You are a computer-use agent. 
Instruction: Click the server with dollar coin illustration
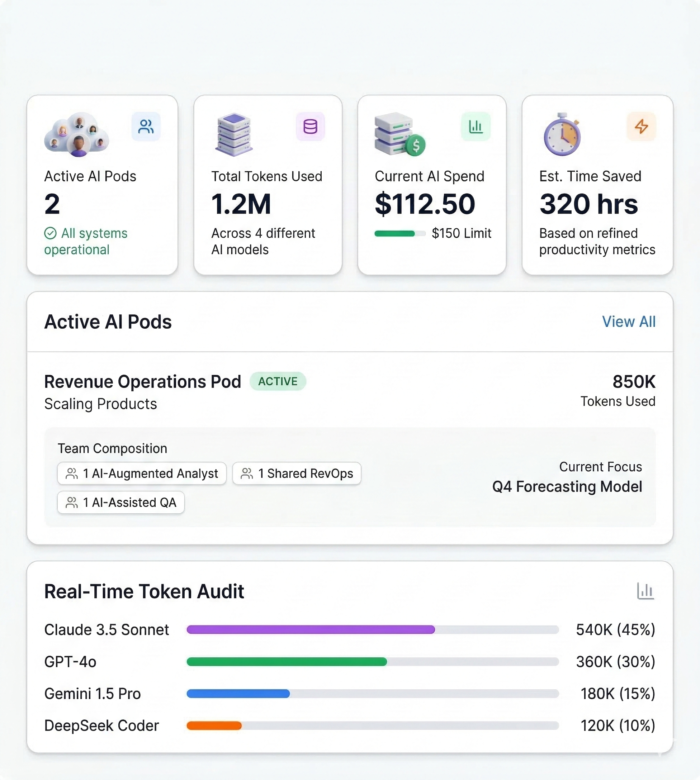tap(399, 134)
